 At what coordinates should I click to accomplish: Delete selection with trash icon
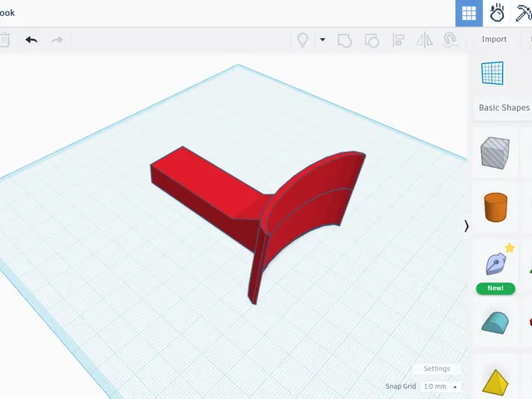click(x=4, y=40)
